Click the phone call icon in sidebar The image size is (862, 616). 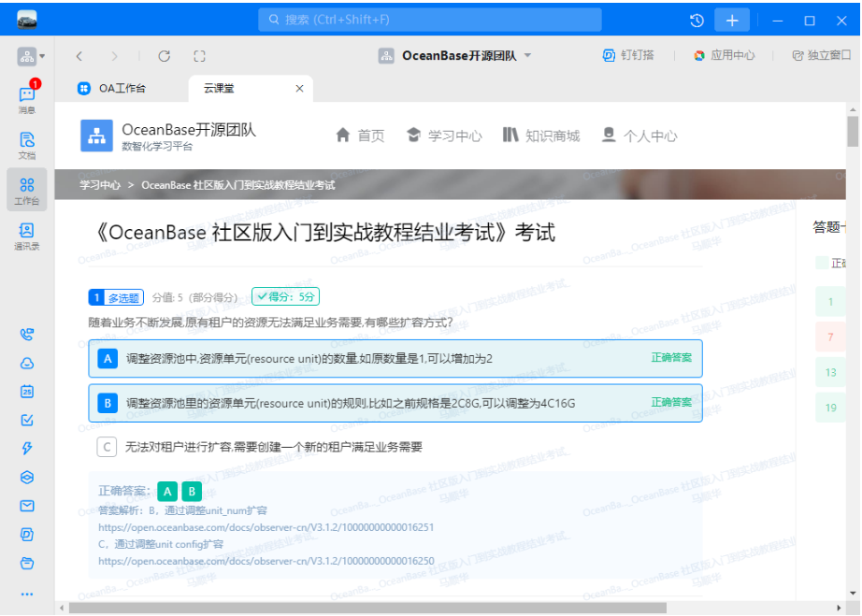click(27, 335)
